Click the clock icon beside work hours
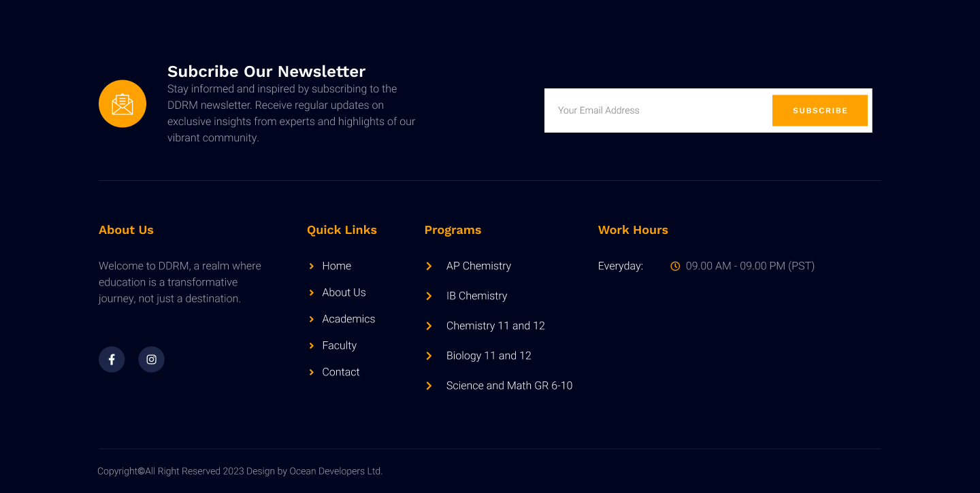Viewport: 980px width, 493px height. pyautogui.click(x=675, y=266)
